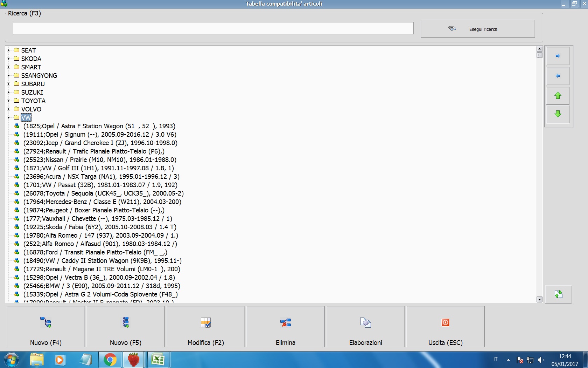Select the SUBARU folder icon
The image size is (588, 368).
16,84
